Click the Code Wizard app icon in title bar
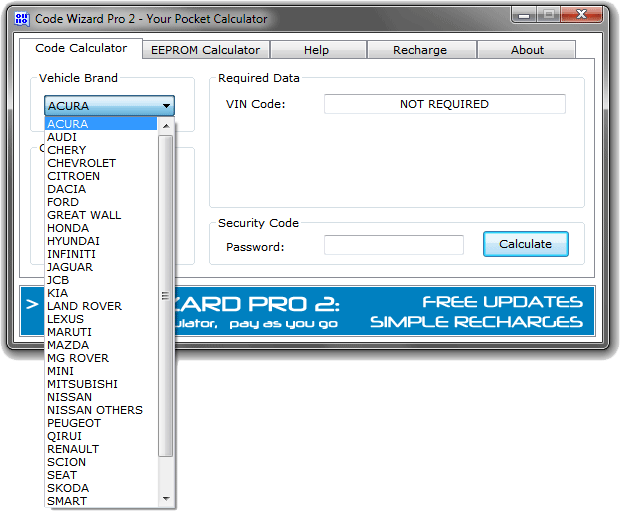620x511 pixels. click(22, 19)
